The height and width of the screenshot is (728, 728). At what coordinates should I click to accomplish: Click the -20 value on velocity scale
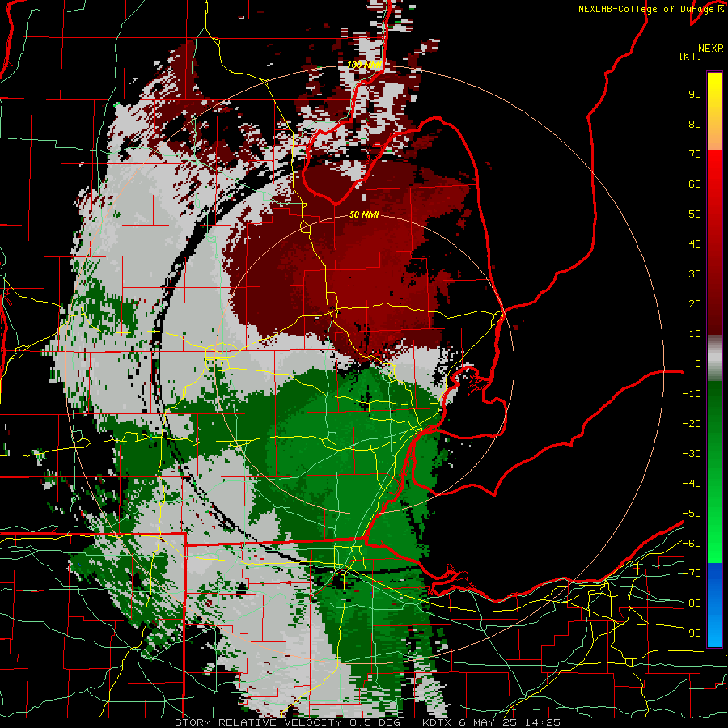(x=692, y=423)
